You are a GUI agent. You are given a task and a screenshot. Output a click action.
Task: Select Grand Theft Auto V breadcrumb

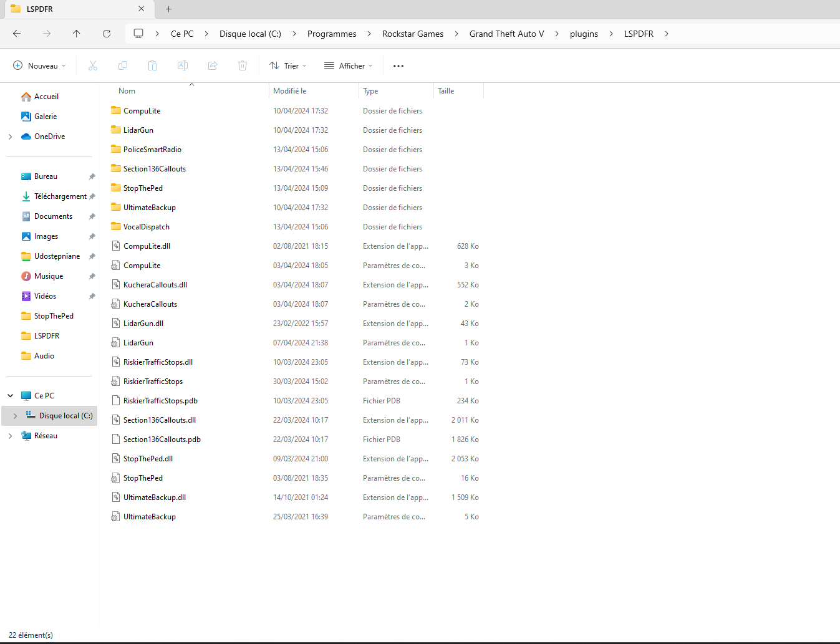pyautogui.click(x=506, y=34)
